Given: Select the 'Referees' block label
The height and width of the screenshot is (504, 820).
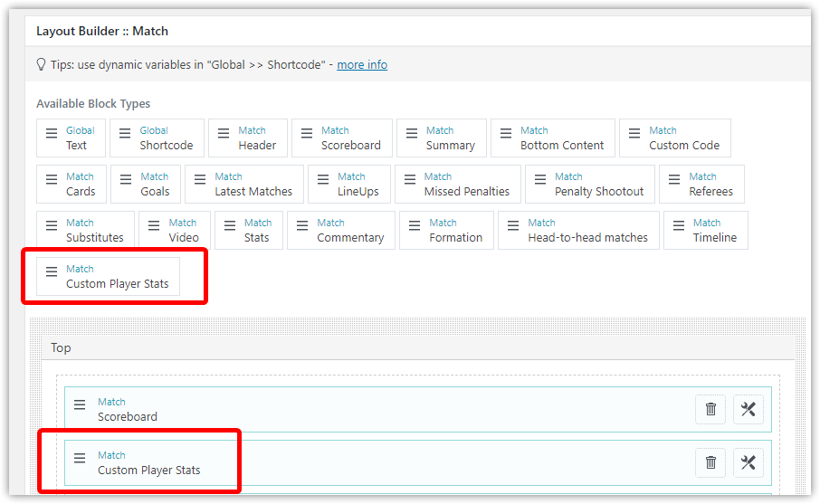Looking at the screenshot, I should (x=710, y=191).
